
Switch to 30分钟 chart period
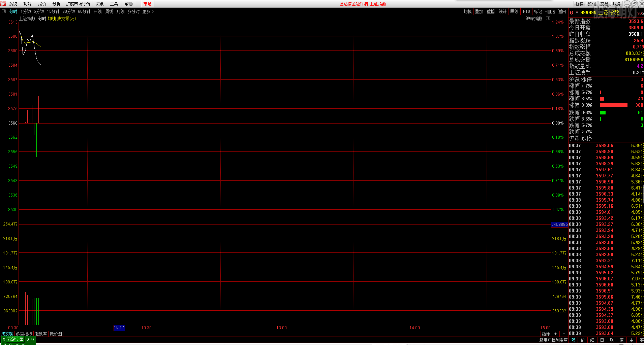click(69, 11)
